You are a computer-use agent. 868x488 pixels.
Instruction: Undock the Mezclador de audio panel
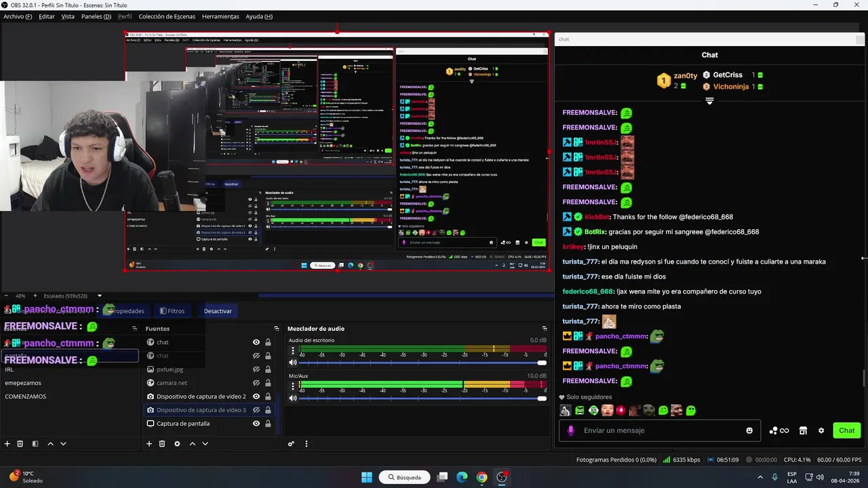[x=545, y=329]
